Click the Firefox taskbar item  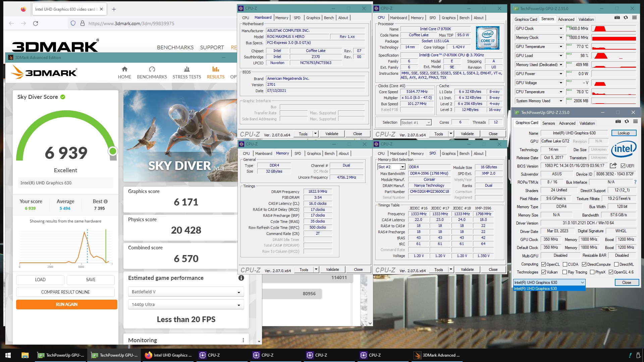169,355
